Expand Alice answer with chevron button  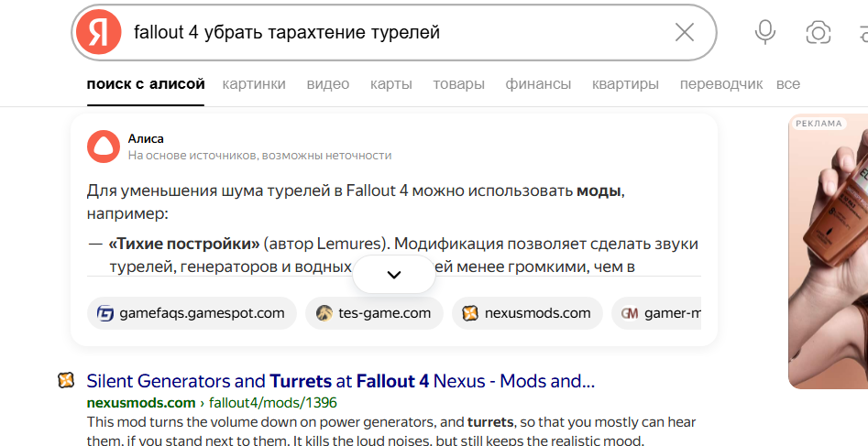(394, 275)
